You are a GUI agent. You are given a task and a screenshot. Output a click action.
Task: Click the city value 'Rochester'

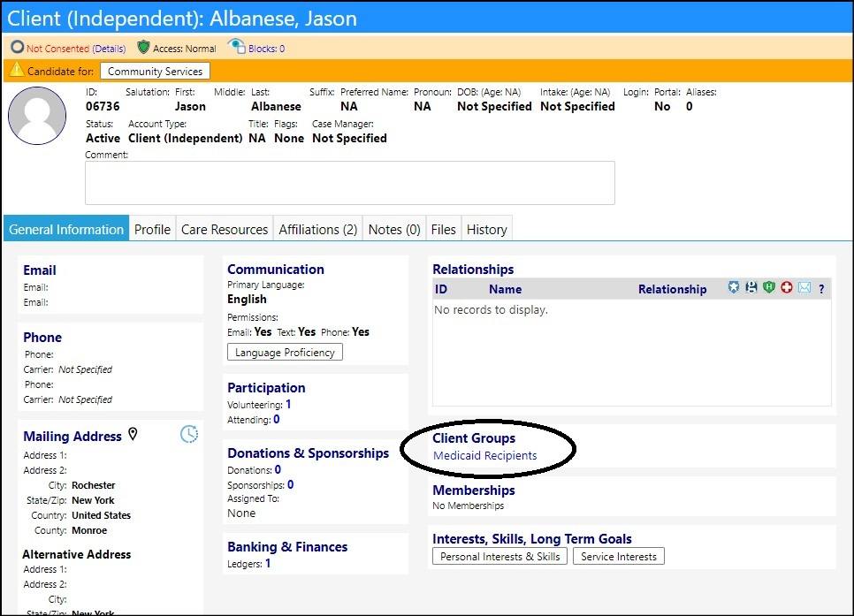94,485
